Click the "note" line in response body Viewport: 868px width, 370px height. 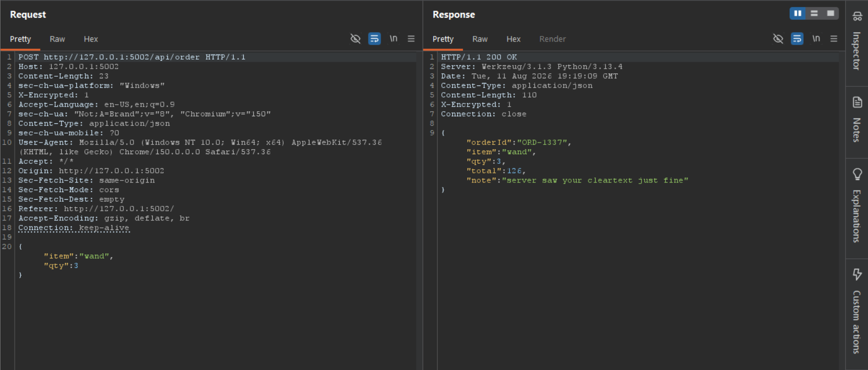(x=577, y=180)
